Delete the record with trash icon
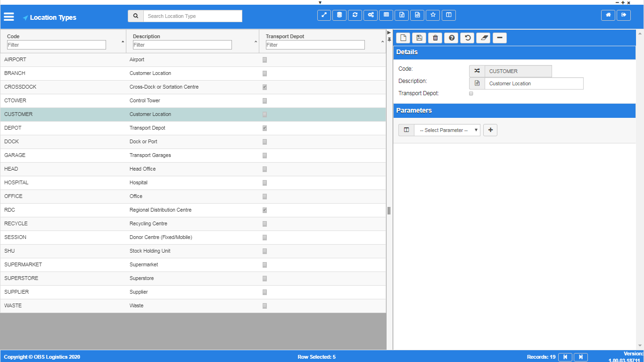 pos(435,38)
